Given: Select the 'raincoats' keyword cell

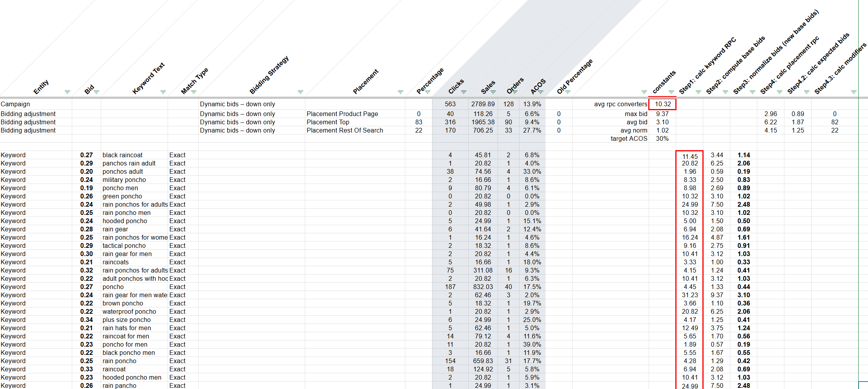Looking at the screenshot, I should point(135,262).
